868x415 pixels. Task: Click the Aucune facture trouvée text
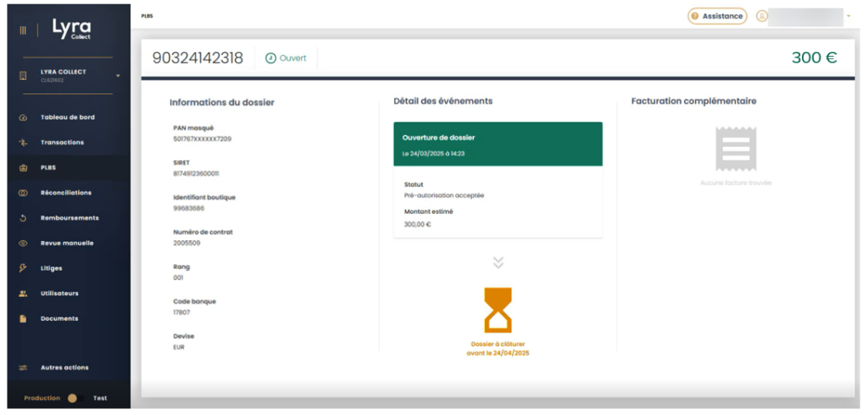[736, 182]
